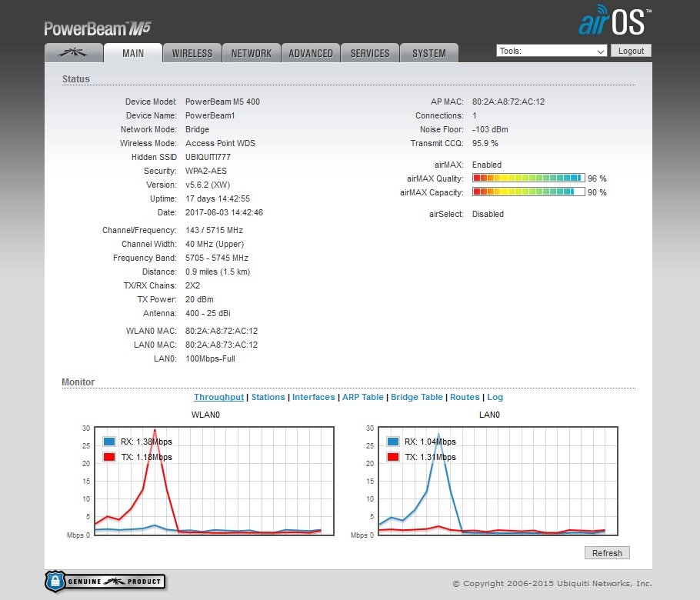Click the Ubiquiti copyright notice
The image size is (700, 600).
click(x=552, y=584)
